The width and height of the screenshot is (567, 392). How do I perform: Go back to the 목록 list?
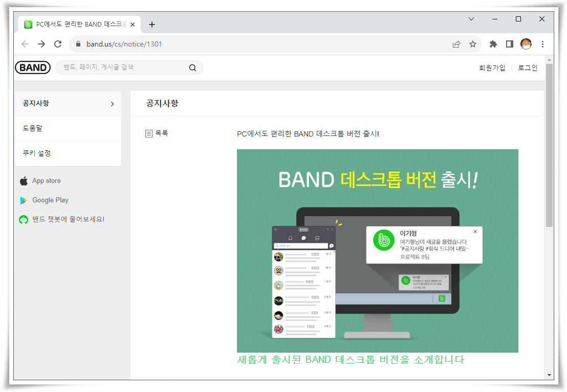161,133
